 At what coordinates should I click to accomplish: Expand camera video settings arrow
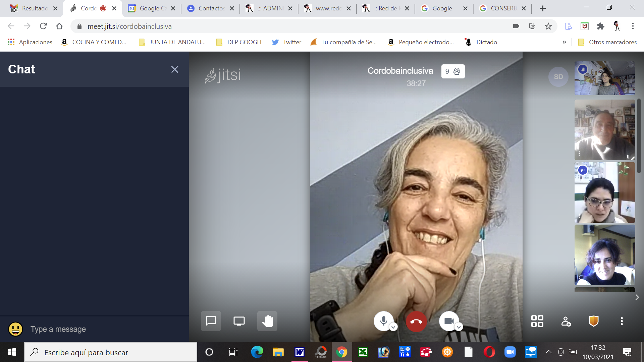tap(459, 327)
